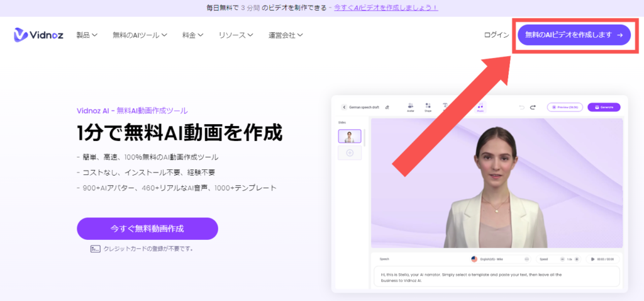Click the line コストなし、インストール不要、経験不要
The height and width of the screenshot is (301, 644).
[x=146, y=173]
